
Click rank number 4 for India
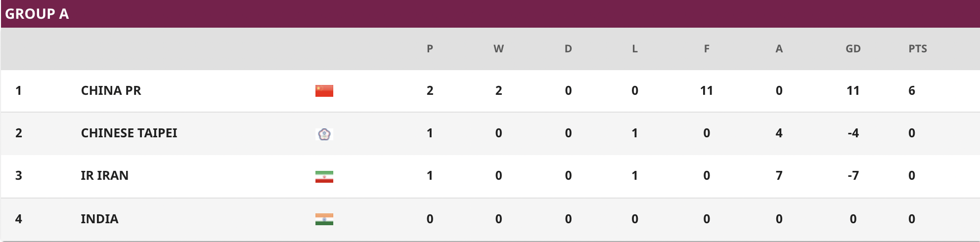(x=19, y=219)
